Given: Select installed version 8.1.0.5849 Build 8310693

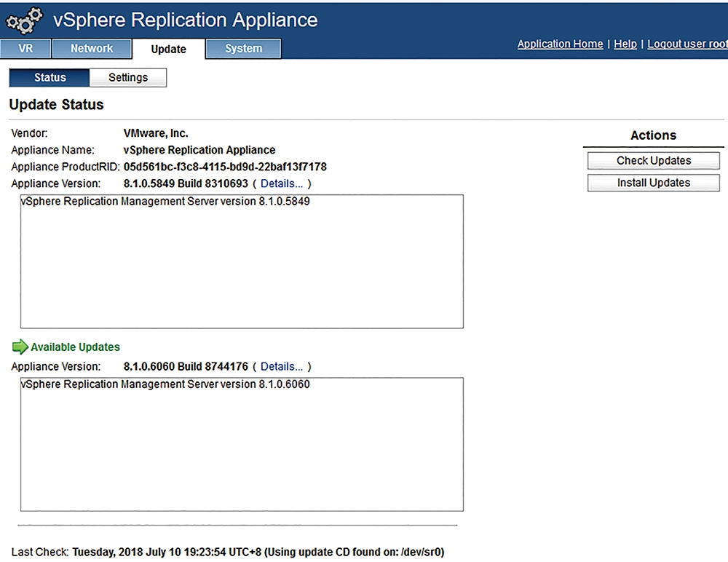Looking at the screenshot, I should click(x=186, y=183).
